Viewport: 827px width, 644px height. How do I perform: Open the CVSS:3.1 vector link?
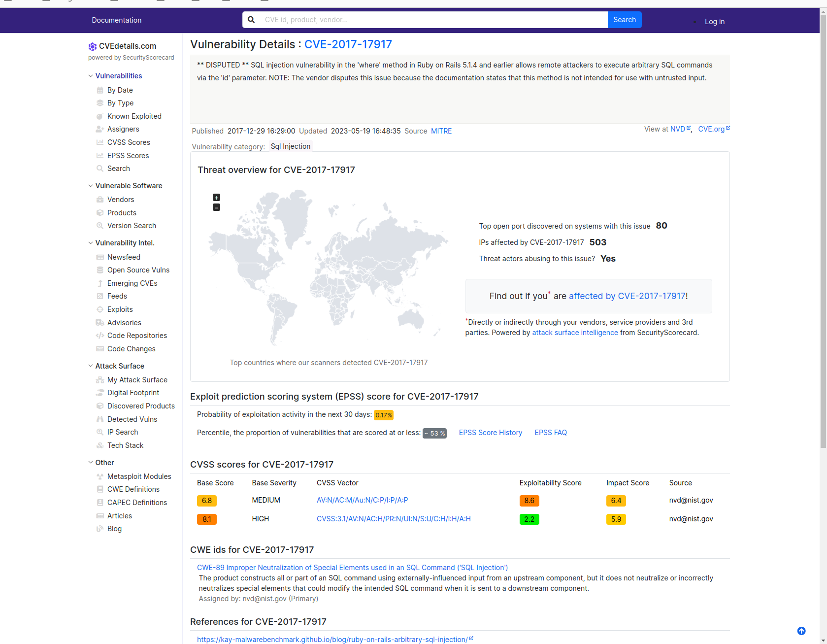(x=394, y=519)
